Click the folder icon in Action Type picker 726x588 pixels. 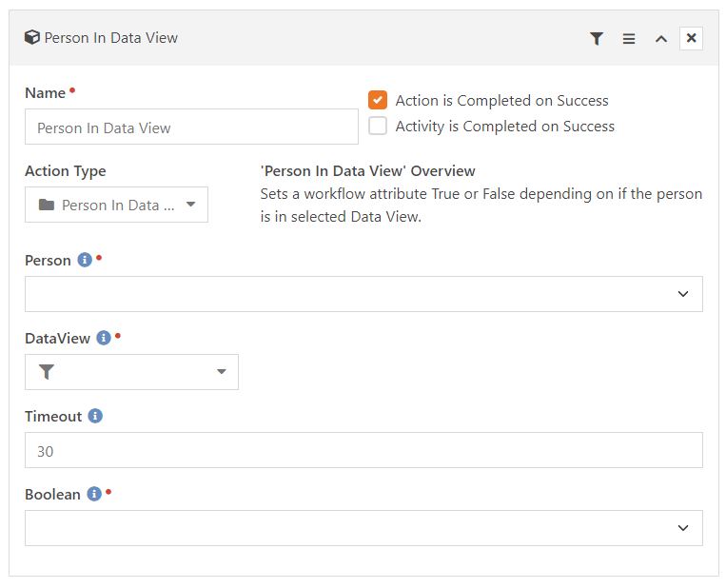click(47, 205)
